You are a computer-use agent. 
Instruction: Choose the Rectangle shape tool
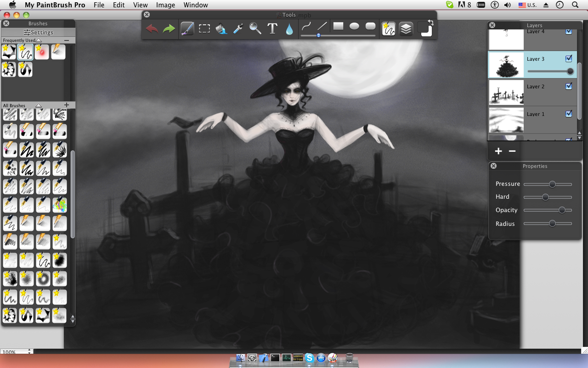(338, 26)
